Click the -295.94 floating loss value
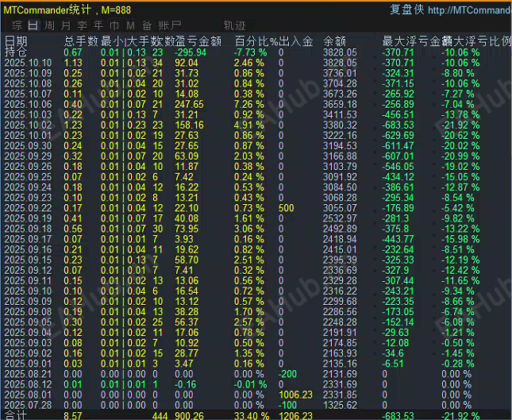This screenshot has height=420, width=512. [x=191, y=52]
